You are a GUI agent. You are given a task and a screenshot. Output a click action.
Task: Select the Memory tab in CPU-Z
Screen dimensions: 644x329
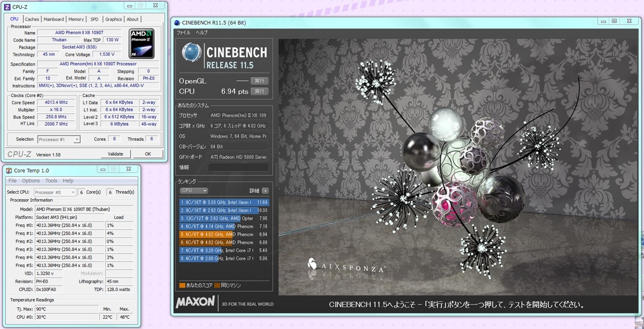[x=76, y=19]
